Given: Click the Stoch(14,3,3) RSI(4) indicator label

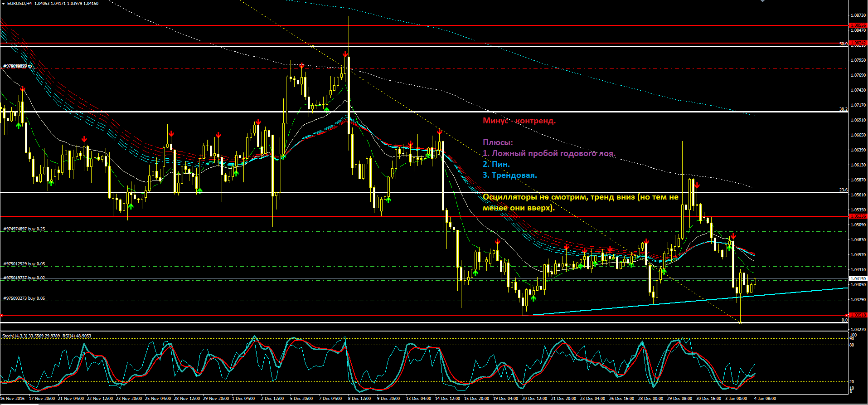Looking at the screenshot, I should [47, 336].
